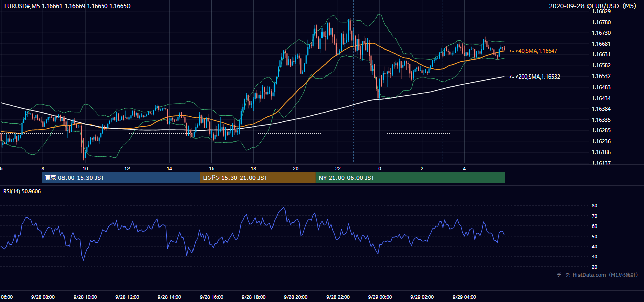Click the Tokyo 08:00-15:30 JST session bar
The height and width of the screenshot is (302, 644).
pos(121,178)
